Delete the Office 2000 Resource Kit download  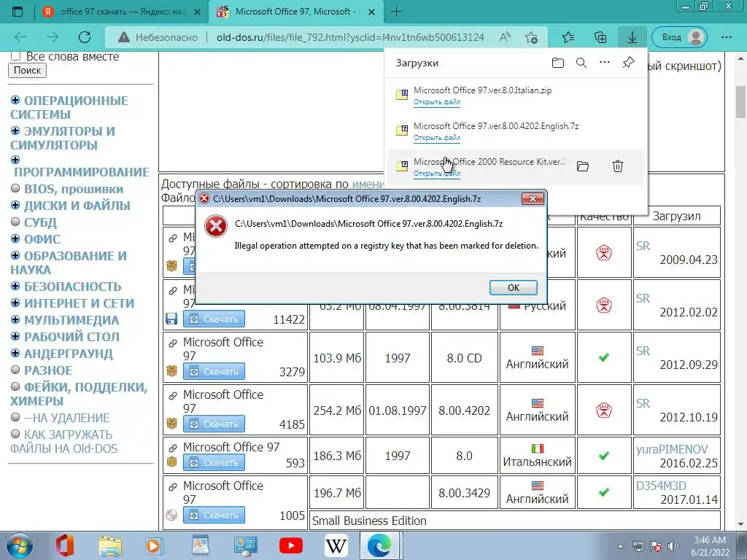coord(618,166)
